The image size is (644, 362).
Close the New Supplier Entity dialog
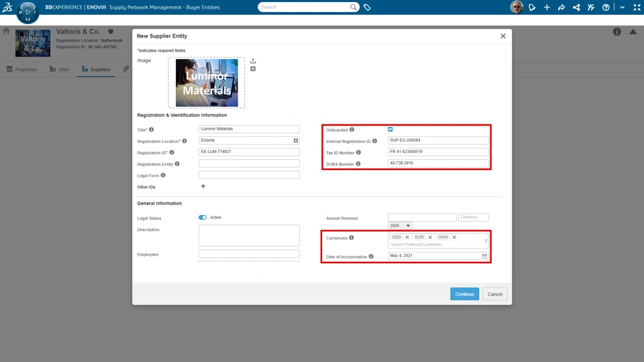pyautogui.click(x=503, y=36)
